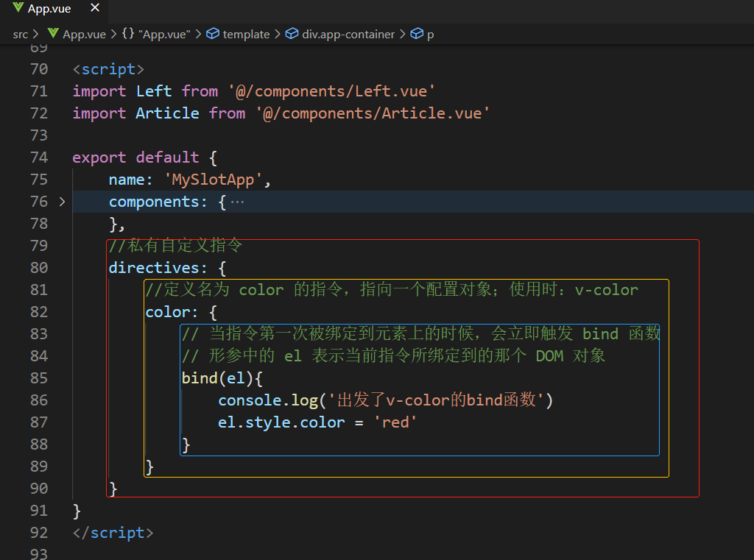Viewport: 754px width, 560px height.
Task: Click the comment about 当指令第一次被绑定
Action: tap(420, 333)
